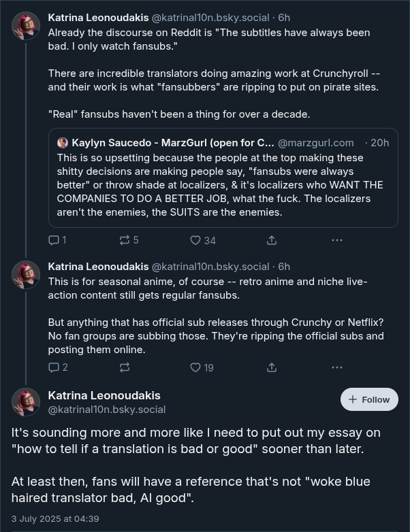Repost the first post with 5 reposts
The height and width of the screenshot is (532, 410).
(x=129, y=240)
